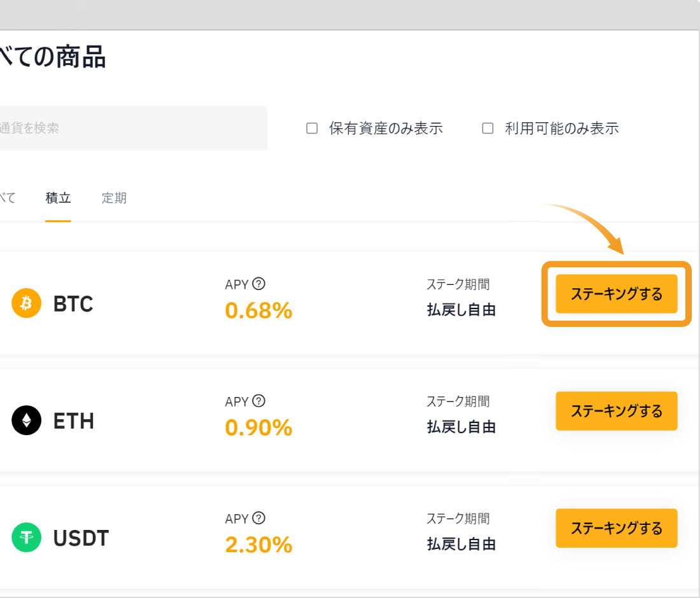The image size is (700, 598).
Task: Click the BTC product name
Action: pyautogui.click(x=73, y=304)
